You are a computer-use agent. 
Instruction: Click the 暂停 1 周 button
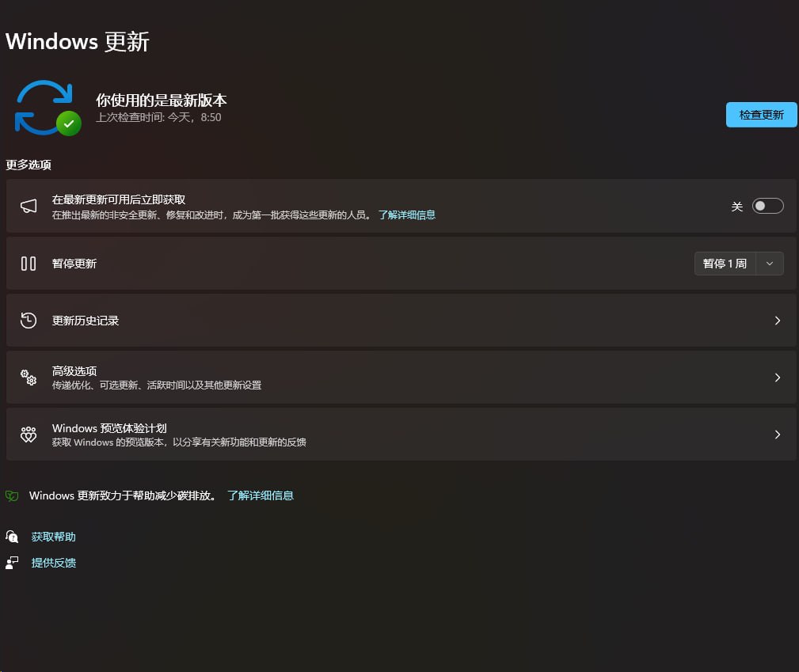pyautogui.click(x=725, y=264)
